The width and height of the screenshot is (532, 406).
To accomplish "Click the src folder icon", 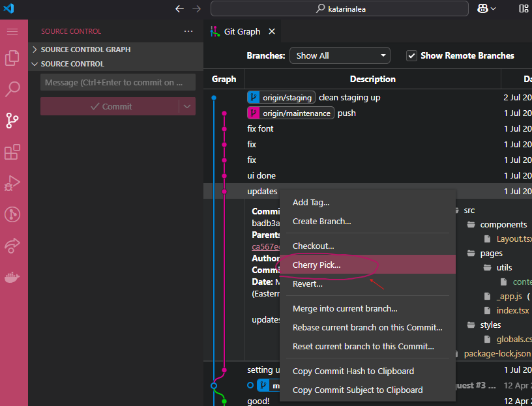I will pyautogui.click(x=456, y=210).
